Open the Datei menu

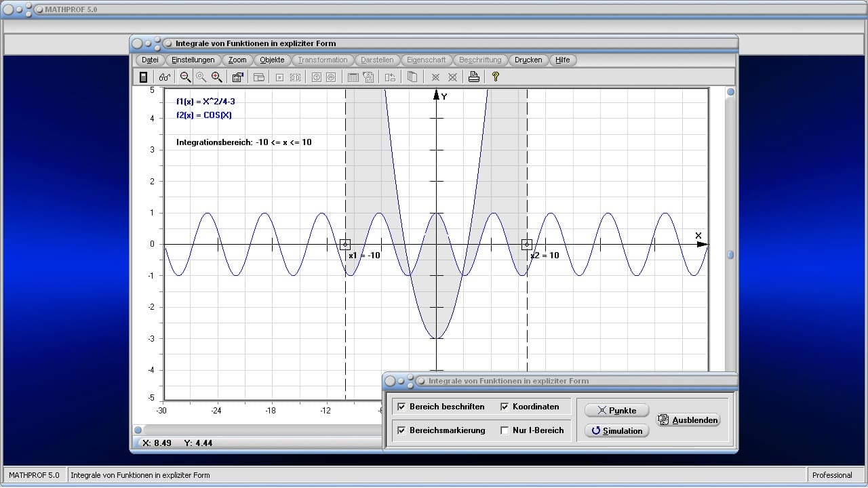[150, 60]
